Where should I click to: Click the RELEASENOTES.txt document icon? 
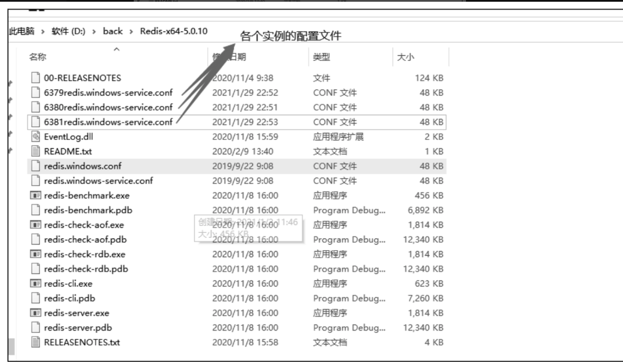[x=35, y=342]
